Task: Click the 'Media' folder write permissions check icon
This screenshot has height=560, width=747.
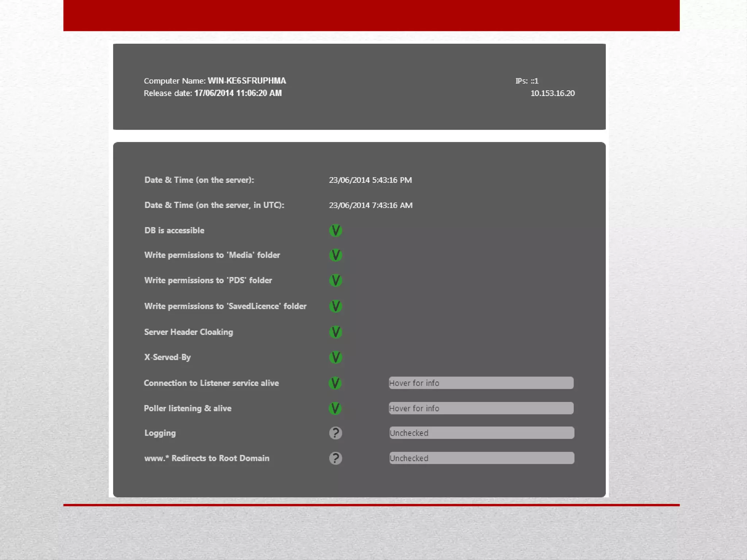Action: coord(335,255)
